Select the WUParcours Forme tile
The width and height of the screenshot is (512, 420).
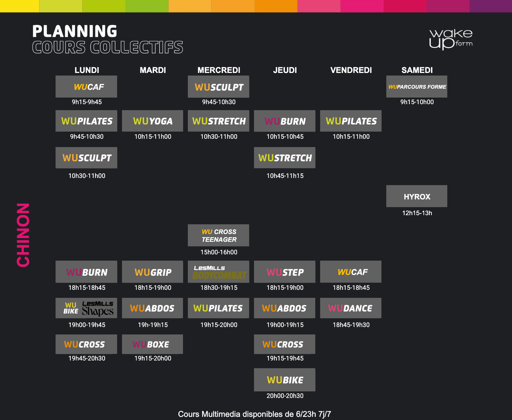tap(417, 87)
